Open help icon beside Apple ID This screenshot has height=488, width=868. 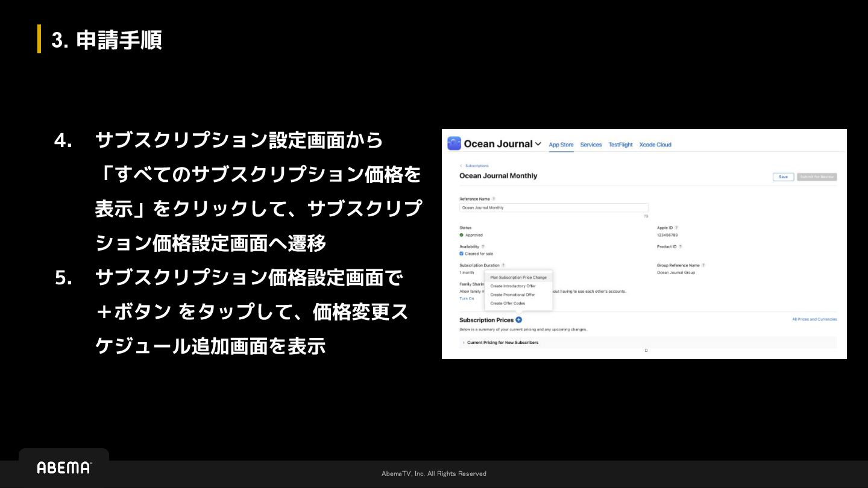point(676,228)
